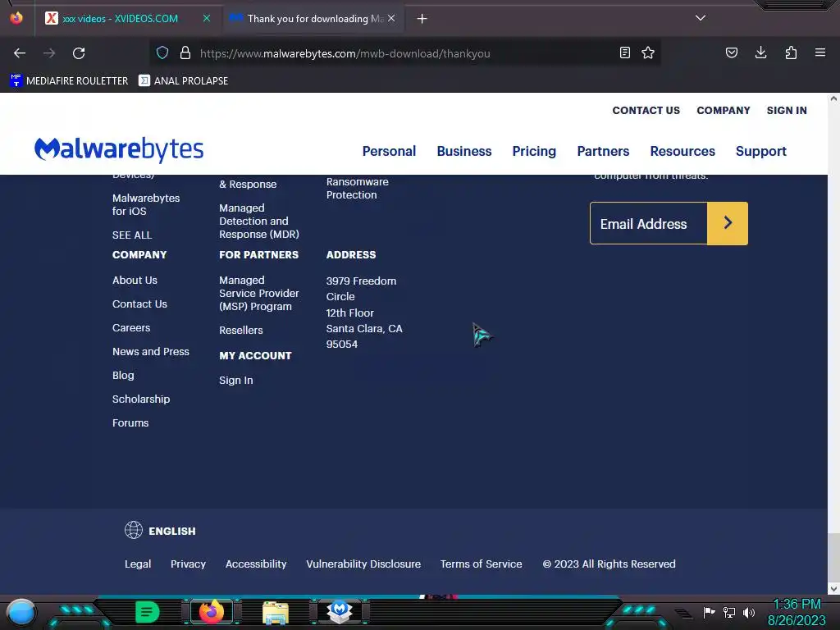Open the Pricing navigation item
Screen dimensions: 840x630
534,152
